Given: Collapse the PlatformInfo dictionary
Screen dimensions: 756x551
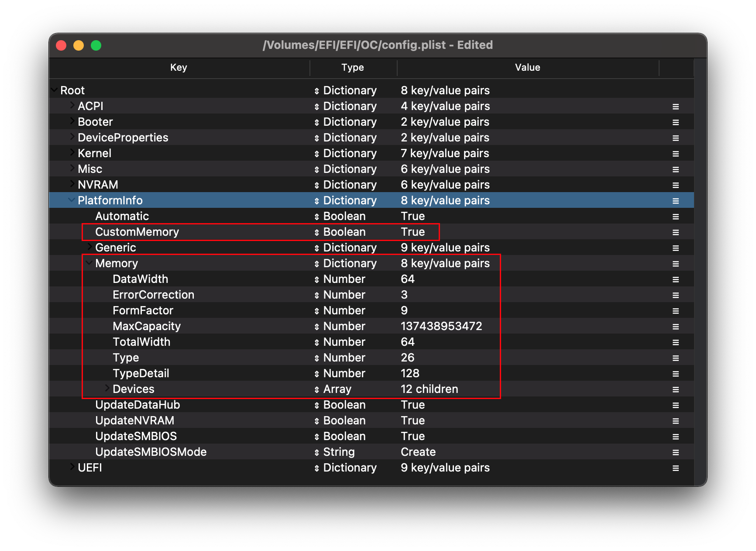Looking at the screenshot, I should pos(71,200).
